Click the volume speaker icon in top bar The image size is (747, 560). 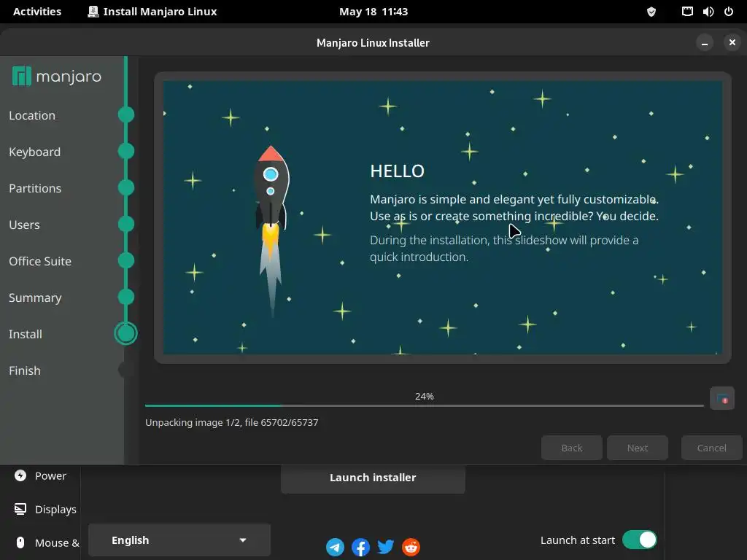click(x=708, y=12)
